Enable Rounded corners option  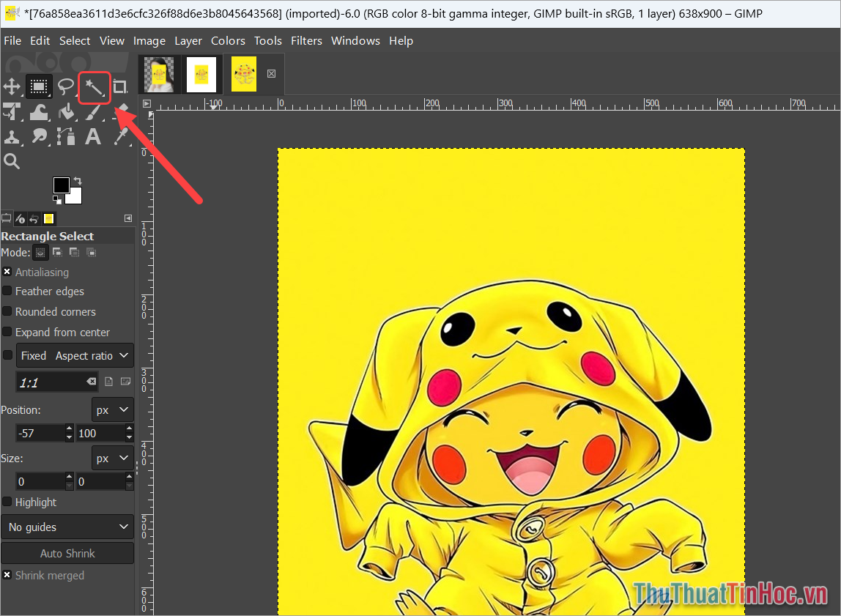click(7, 311)
